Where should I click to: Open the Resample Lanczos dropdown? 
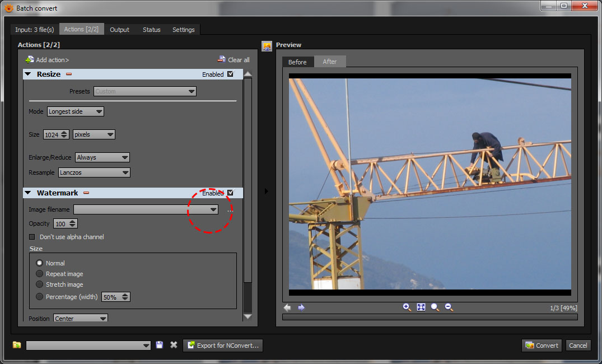click(94, 172)
